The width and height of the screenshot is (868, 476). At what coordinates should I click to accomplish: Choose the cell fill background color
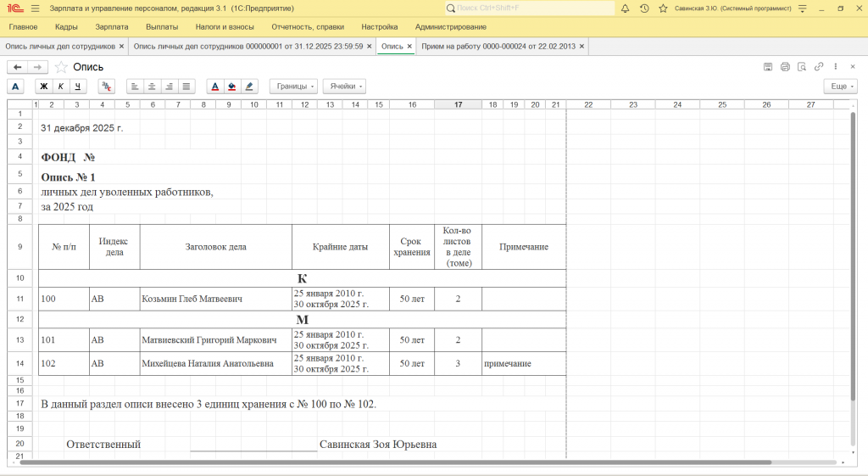click(x=231, y=87)
